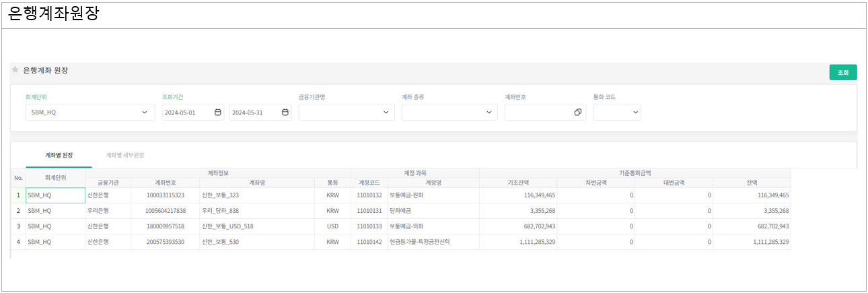Click account number 1005604217838 in row 2

(x=165, y=211)
